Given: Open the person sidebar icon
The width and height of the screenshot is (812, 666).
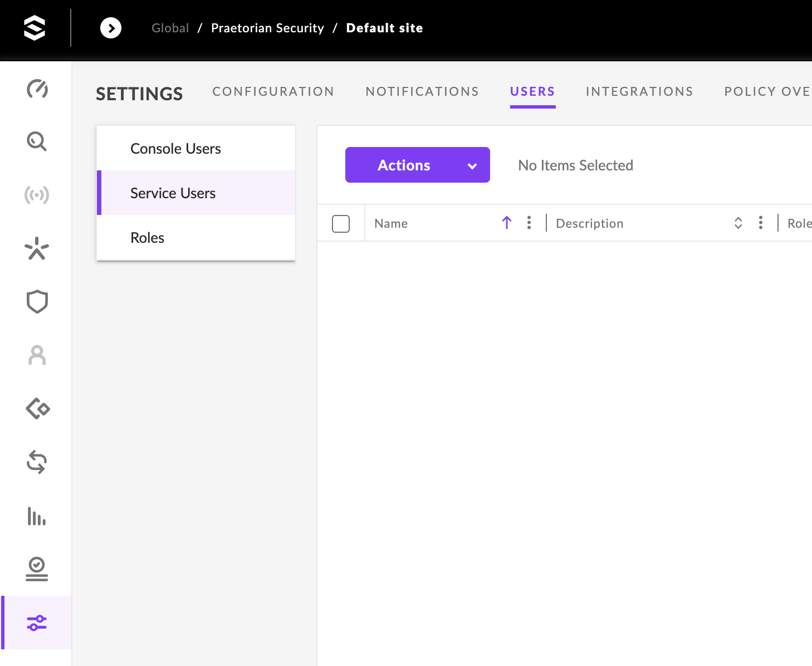Looking at the screenshot, I should [37, 355].
